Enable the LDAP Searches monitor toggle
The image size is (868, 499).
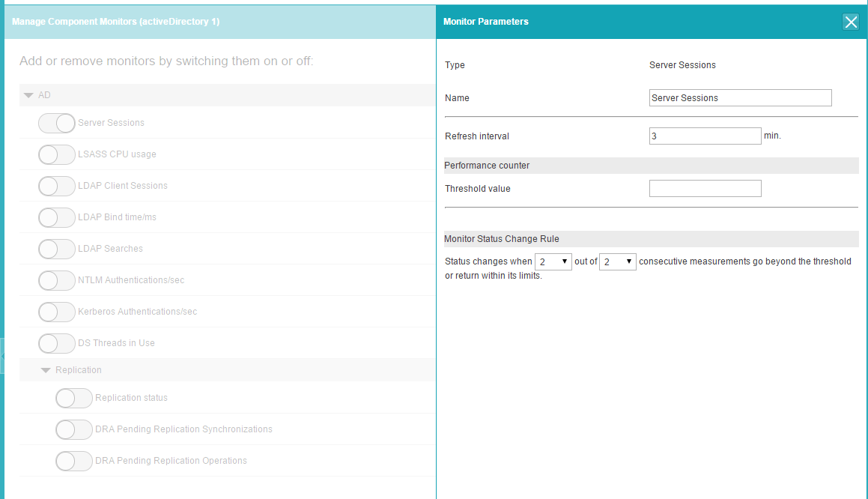tap(57, 249)
